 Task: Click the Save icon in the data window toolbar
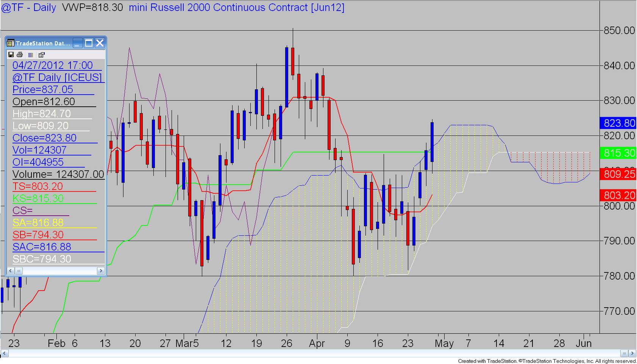[x=11, y=55]
